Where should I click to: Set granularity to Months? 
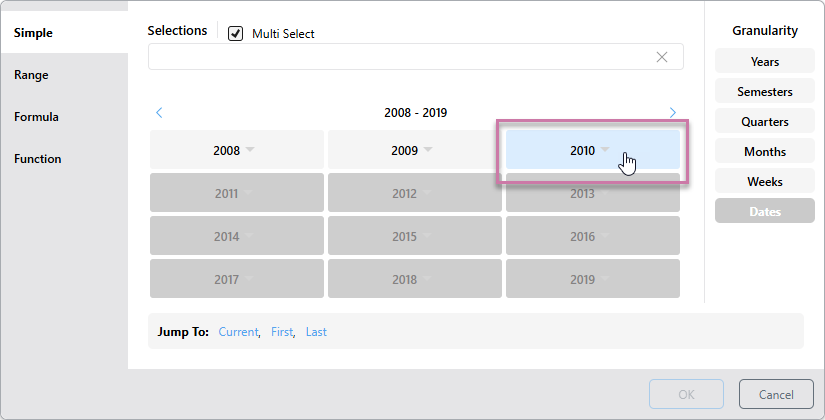coord(764,152)
